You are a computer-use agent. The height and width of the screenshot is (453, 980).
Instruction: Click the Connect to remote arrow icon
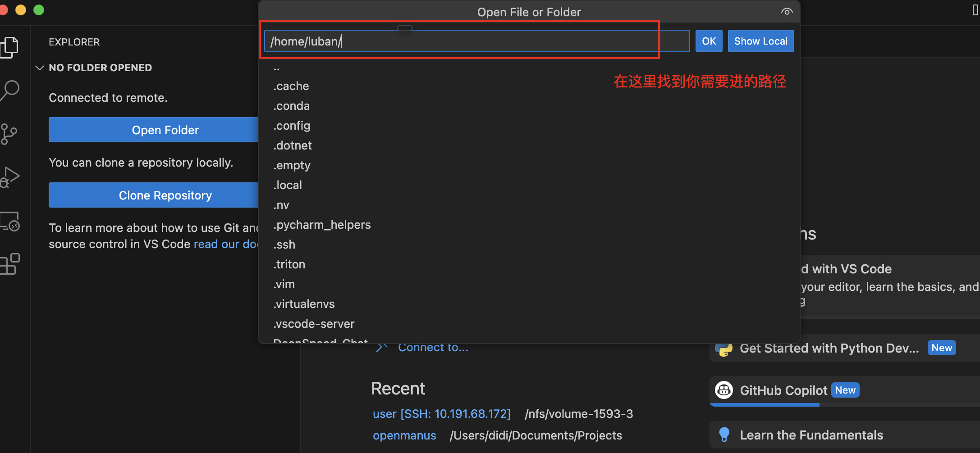(382, 347)
